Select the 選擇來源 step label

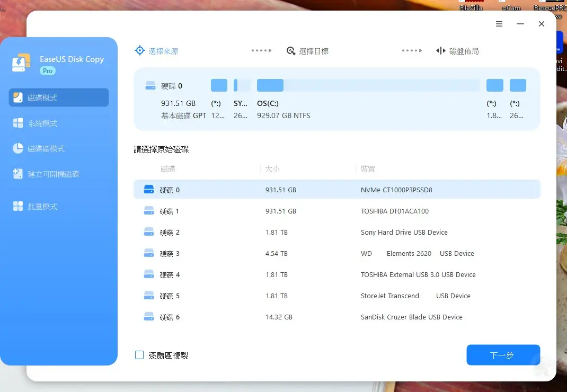pos(163,51)
